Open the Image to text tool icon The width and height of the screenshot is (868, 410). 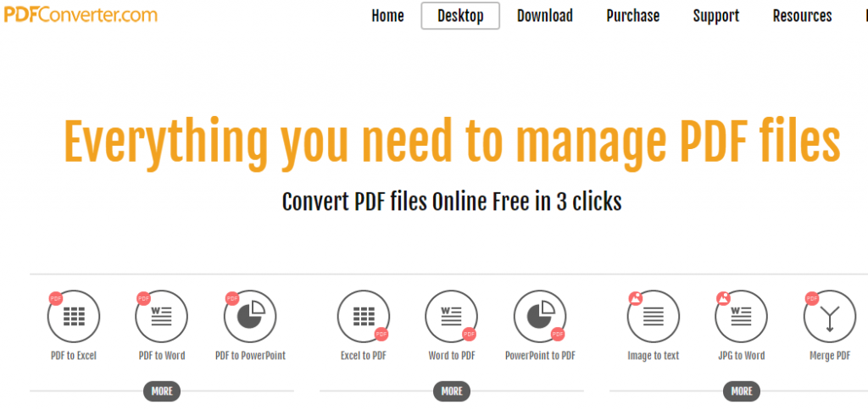pyautogui.click(x=654, y=317)
